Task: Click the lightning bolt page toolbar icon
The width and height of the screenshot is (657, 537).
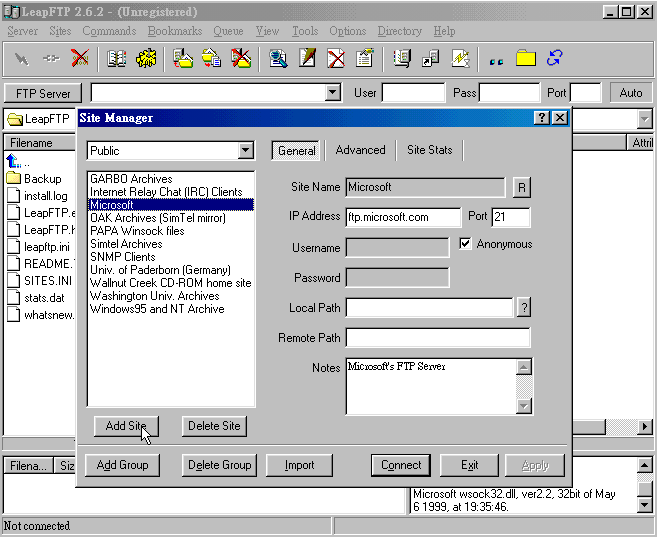Action: point(460,58)
